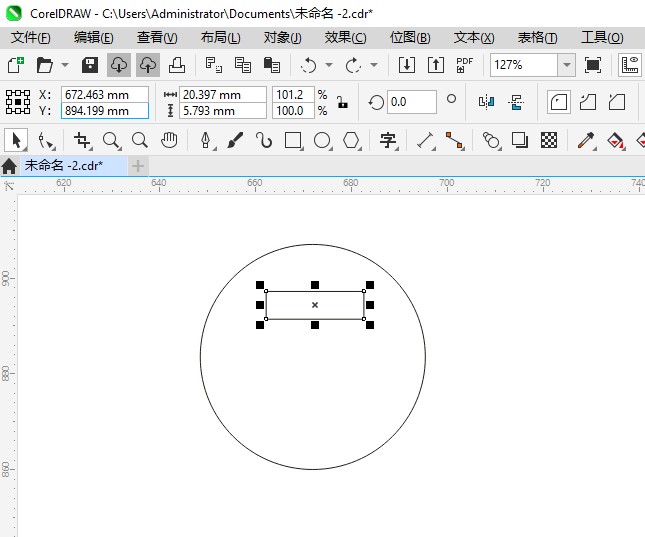The height and width of the screenshot is (537, 645).
Task: Click the Paste icon
Action: [271, 65]
